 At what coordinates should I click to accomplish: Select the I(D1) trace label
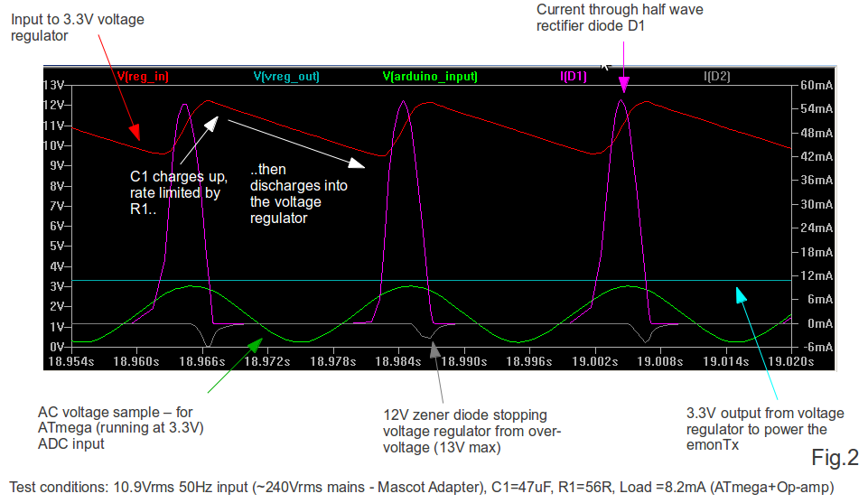pos(574,77)
